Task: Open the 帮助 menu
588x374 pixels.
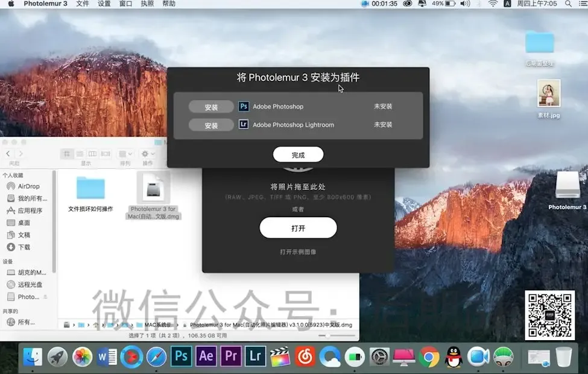Action: (x=169, y=4)
